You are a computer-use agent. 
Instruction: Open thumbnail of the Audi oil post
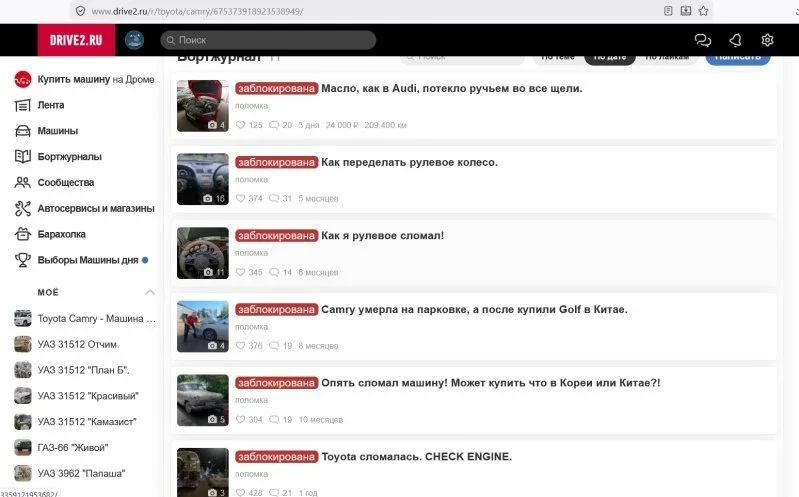pos(203,106)
